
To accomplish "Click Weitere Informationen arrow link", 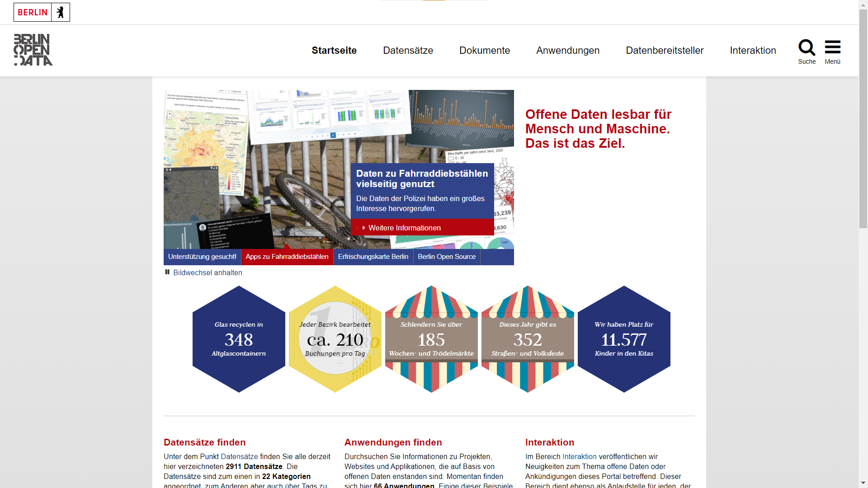I will 404,228.
